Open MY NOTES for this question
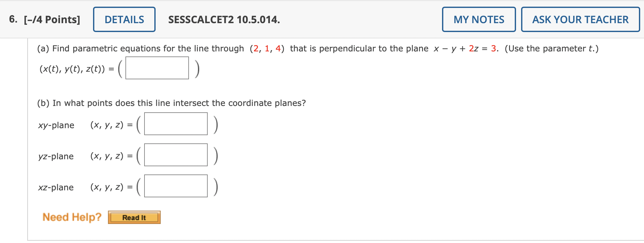 tap(479, 19)
